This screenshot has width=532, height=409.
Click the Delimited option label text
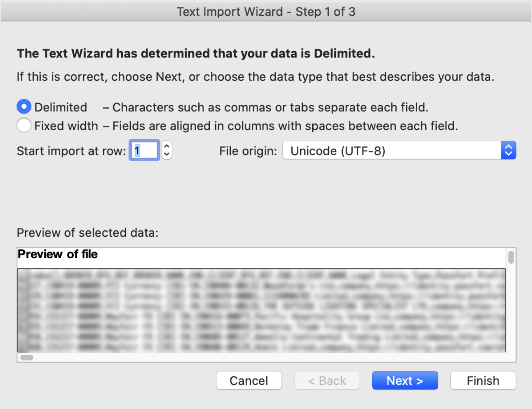[60, 107]
